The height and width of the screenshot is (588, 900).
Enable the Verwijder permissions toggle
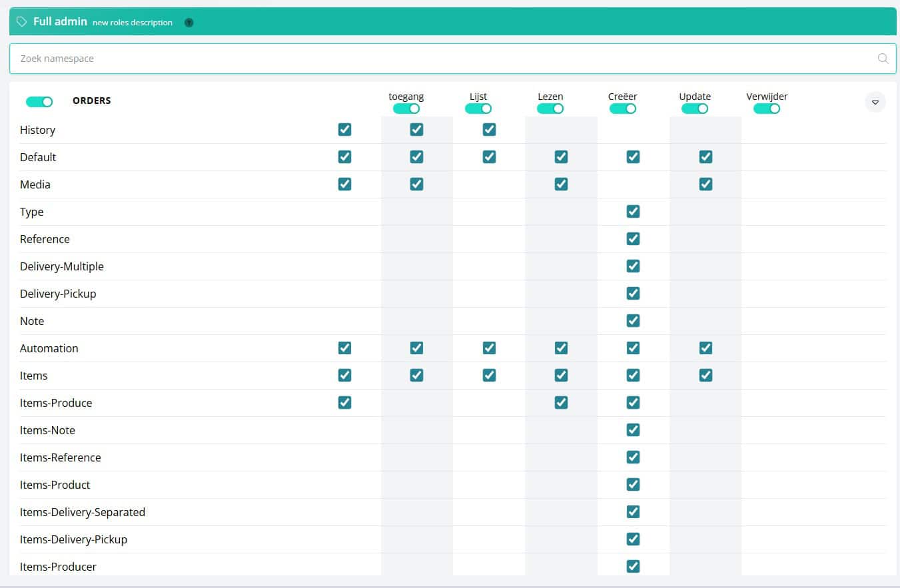[767, 108]
